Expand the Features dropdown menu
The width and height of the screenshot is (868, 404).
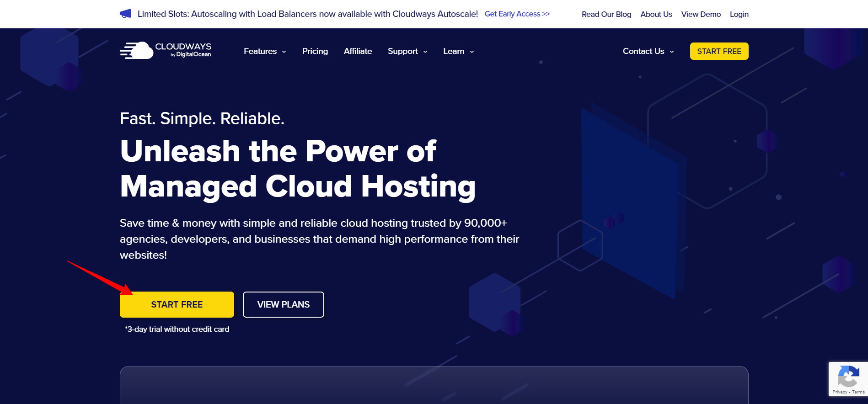[265, 51]
